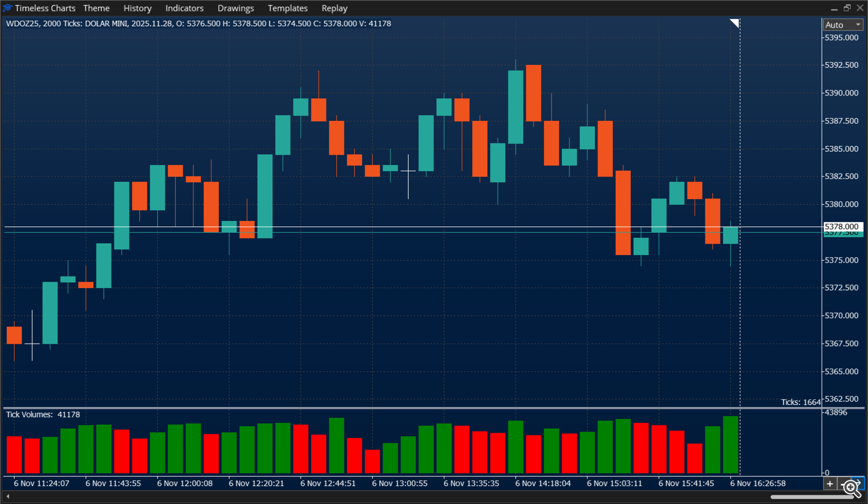The height and width of the screenshot is (504, 868).
Task: Click the 5378.000 current price label
Action: click(x=843, y=226)
